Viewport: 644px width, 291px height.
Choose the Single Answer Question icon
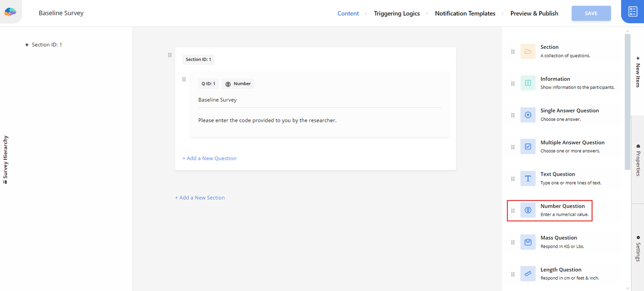[528, 115]
